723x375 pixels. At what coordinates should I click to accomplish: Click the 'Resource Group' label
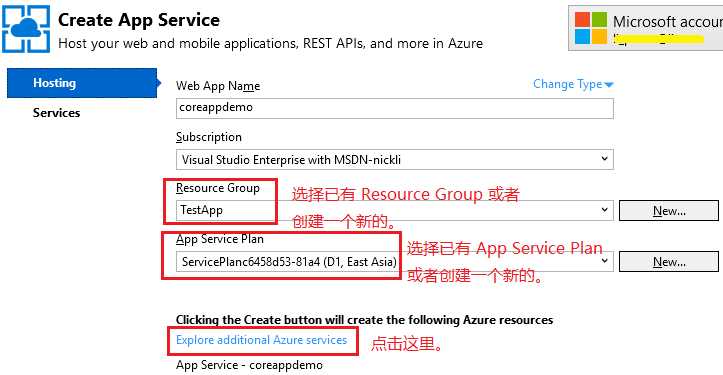pos(218,188)
